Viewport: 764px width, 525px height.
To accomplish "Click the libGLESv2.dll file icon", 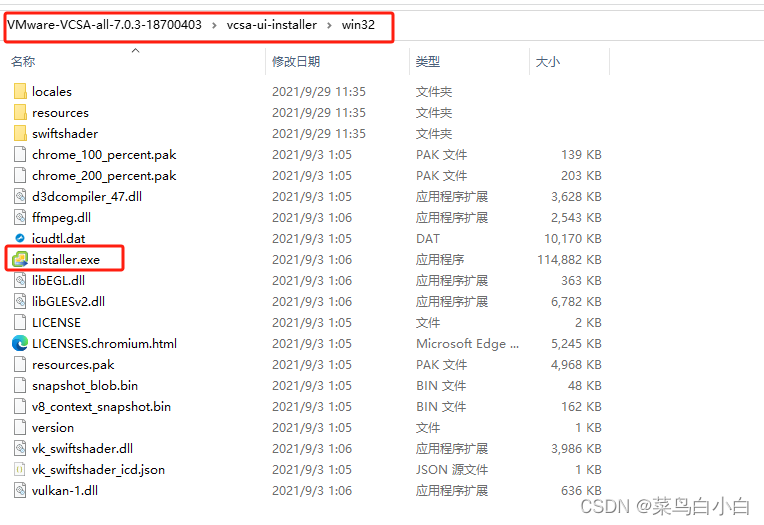I will click(x=20, y=301).
